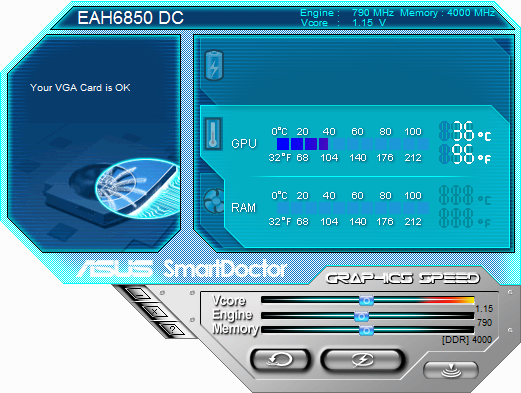
Task: Open the voltage monitor battery icon
Action: coord(214,65)
